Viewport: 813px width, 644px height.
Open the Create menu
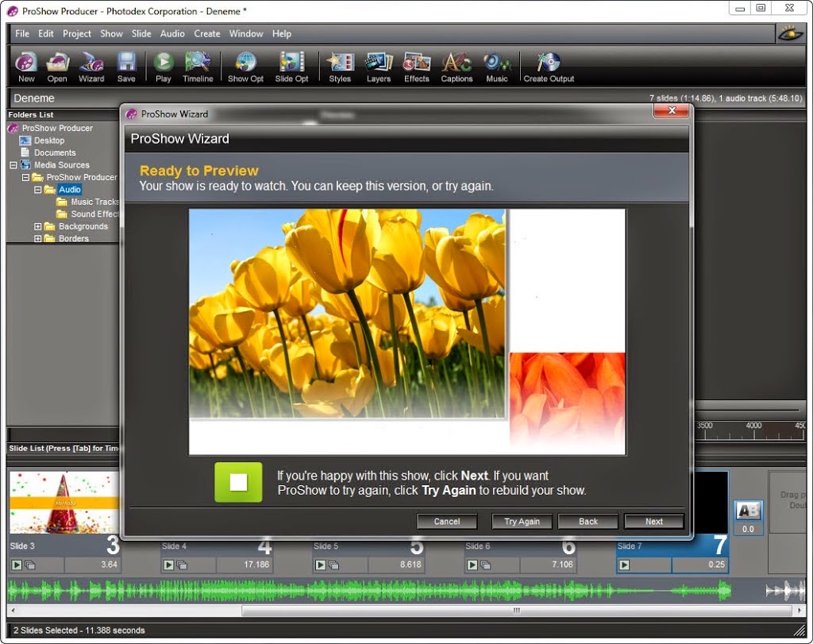click(207, 33)
